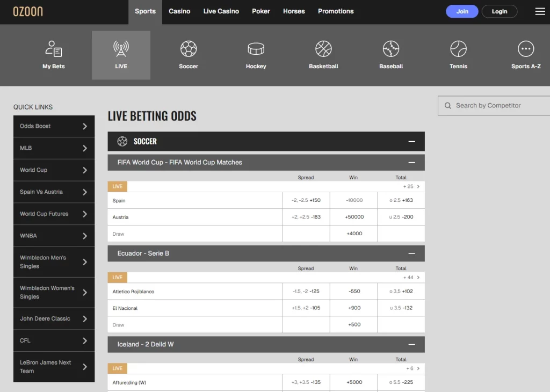This screenshot has width=550, height=392.
Task: Expand +6 more markets for Afturelding match
Action: (413, 368)
